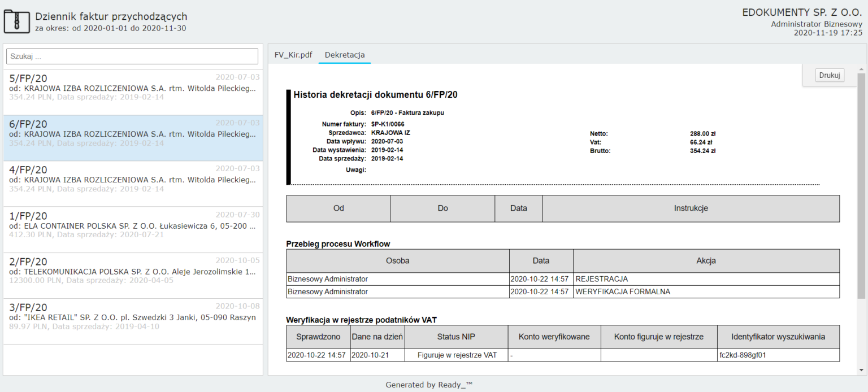This screenshot has width=868, height=392.
Task: Click the REJESTRACJA action cell
Action: [706, 279]
